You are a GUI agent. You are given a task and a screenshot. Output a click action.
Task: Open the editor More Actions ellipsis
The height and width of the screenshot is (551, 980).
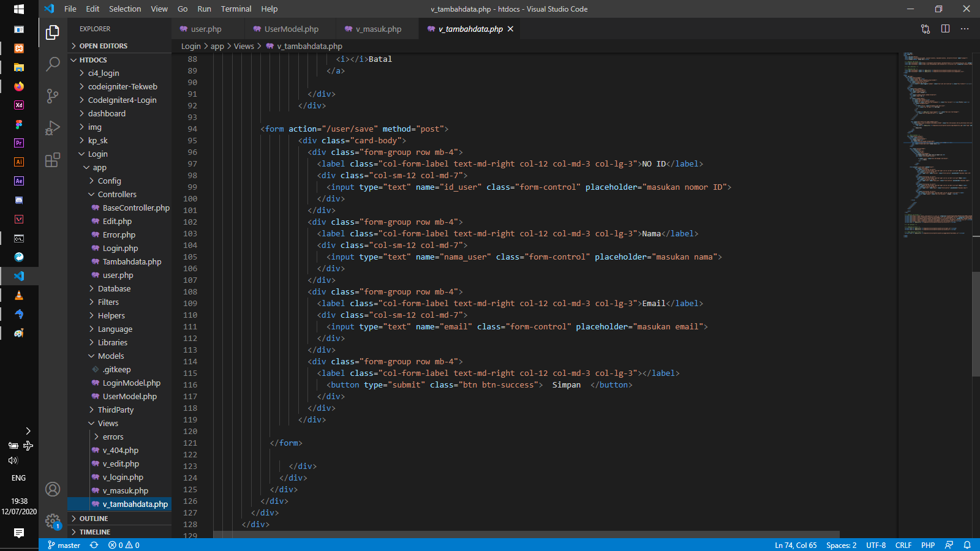point(965,29)
